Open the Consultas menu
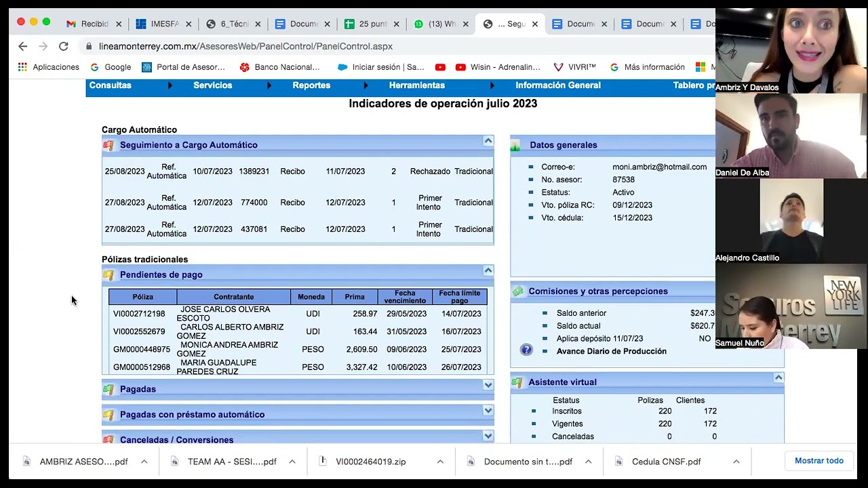The height and width of the screenshot is (488, 868). [111, 85]
